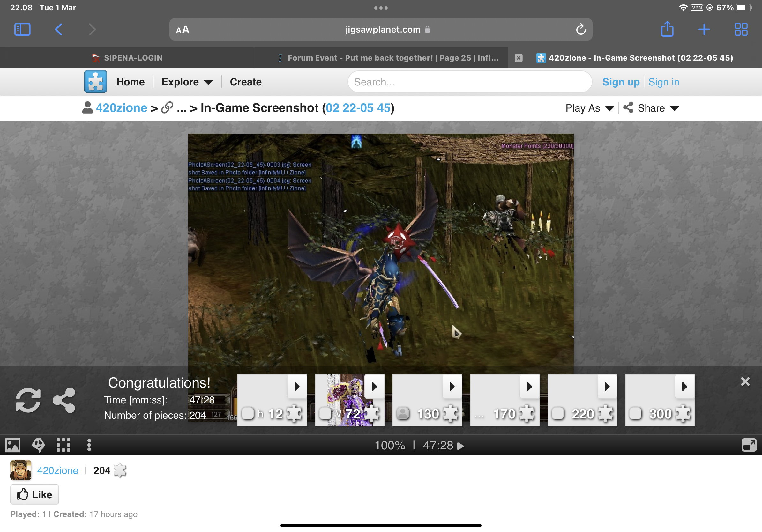Screen dimensions: 762x532
Task: Arrange pieces using the grid icon
Action: tap(63, 445)
